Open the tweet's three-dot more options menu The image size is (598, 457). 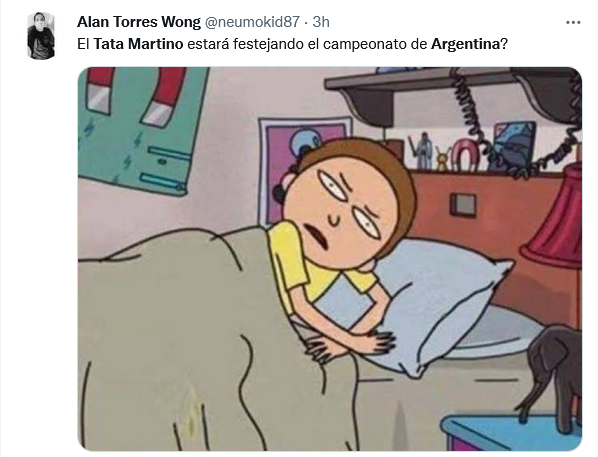coord(572,23)
